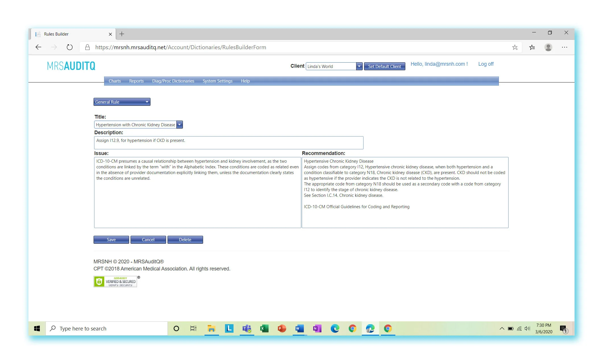Launch File Explorer from the taskbar
603x364 pixels.
click(211, 328)
